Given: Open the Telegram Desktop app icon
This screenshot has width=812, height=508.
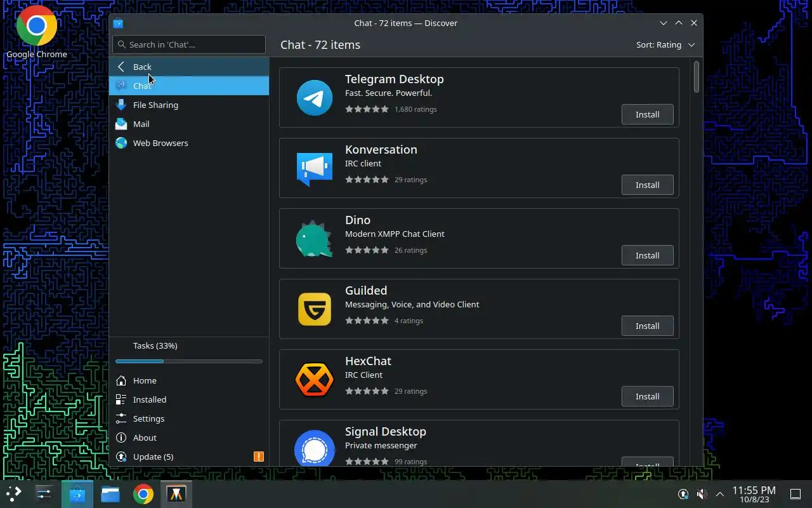Looking at the screenshot, I should (315, 98).
